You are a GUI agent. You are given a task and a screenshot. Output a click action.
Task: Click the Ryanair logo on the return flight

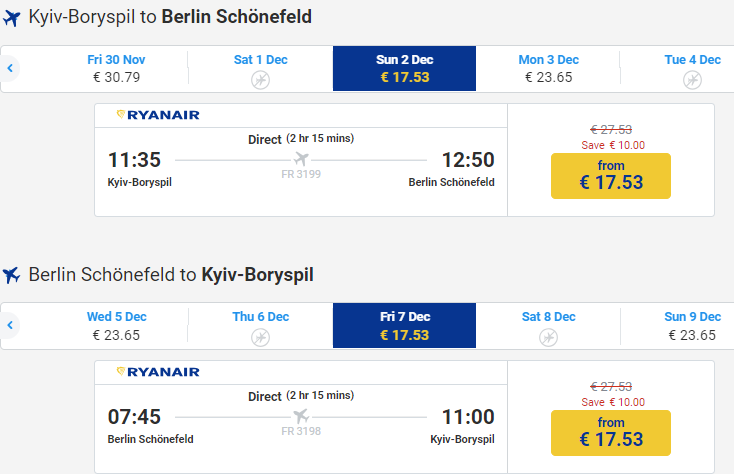coord(158,372)
